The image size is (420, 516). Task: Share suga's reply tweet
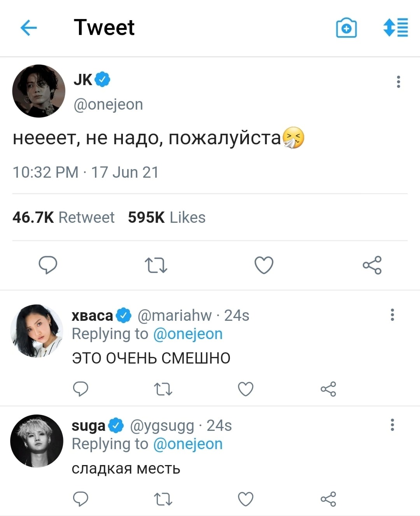[x=328, y=499]
